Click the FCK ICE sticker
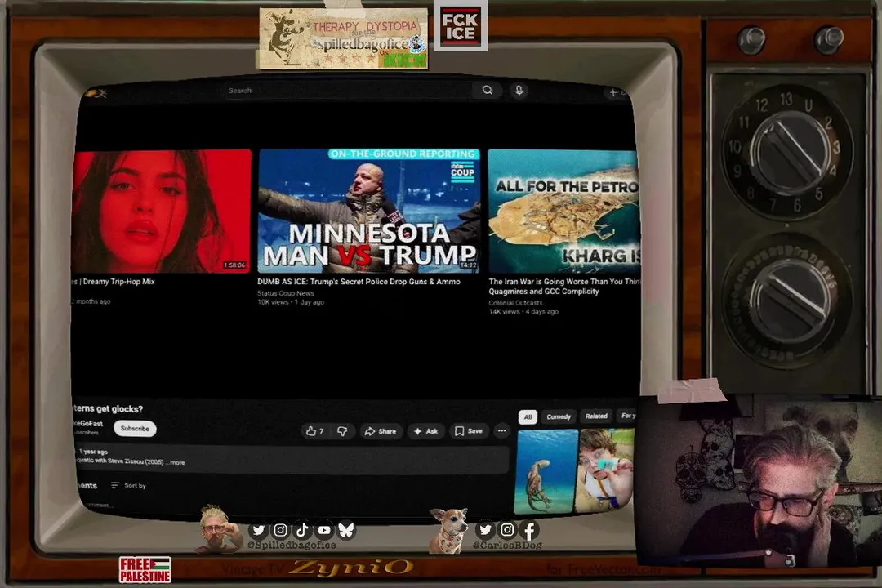The image size is (882, 588). 460,26
